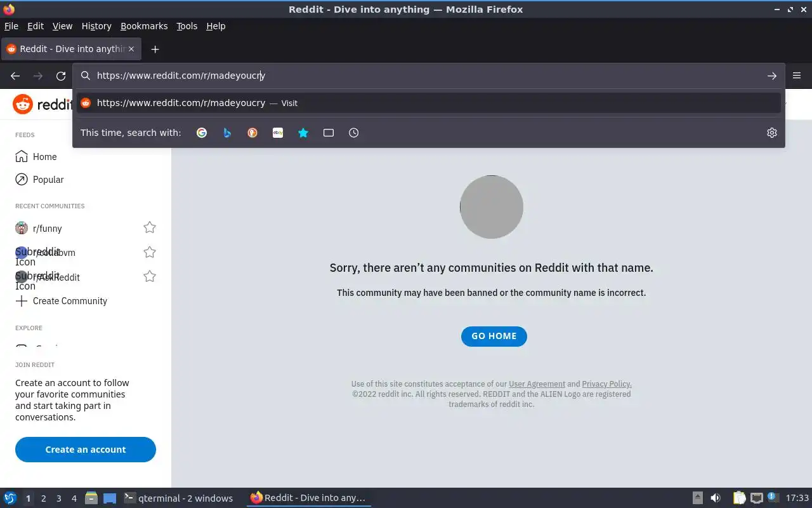Close the Reddit tab
The width and height of the screenshot is (812, 508).
tap(132, 49)
